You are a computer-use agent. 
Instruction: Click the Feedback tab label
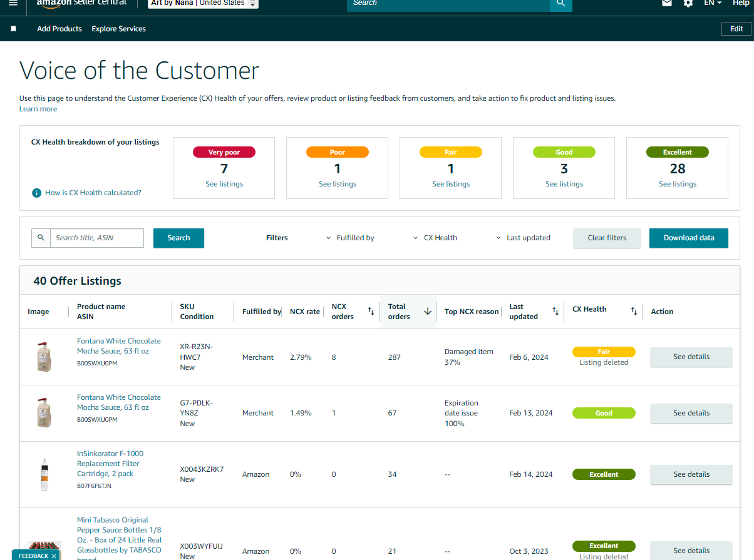(33, 556)
